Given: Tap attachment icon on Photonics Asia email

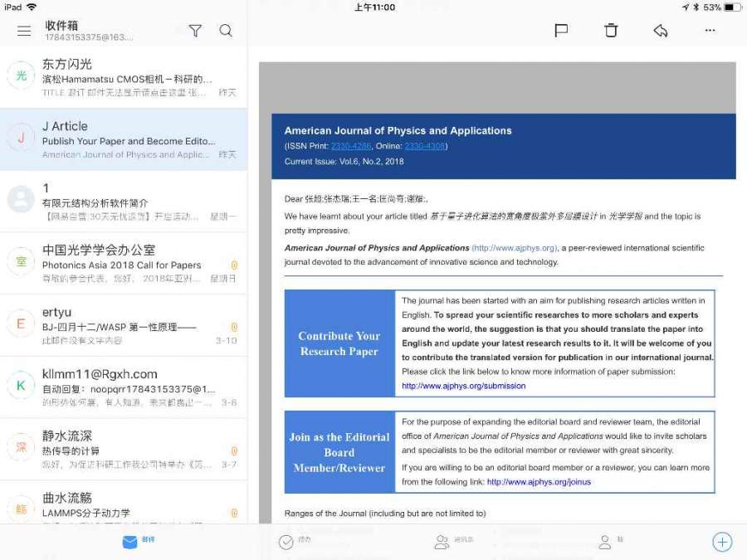Looking at the screenshot, I should (x=234, y=265).
